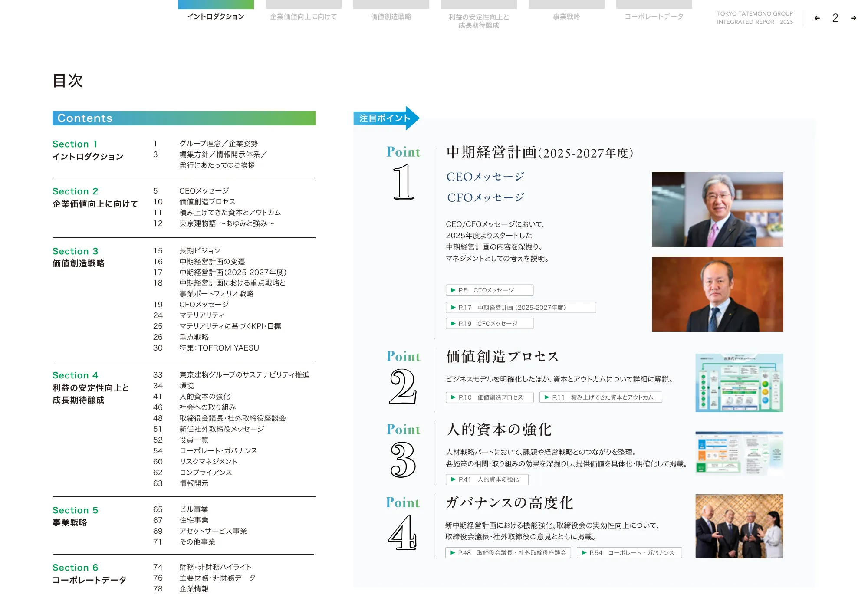Click P.10 価値創造プロセス button
The width and height of the screenshot is (868, 614).
490,397
